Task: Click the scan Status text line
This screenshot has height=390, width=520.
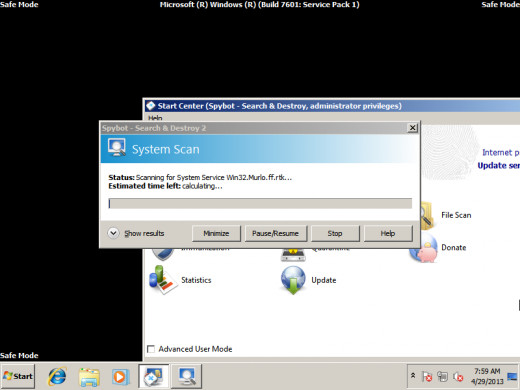Action: [x=200, y=177]
